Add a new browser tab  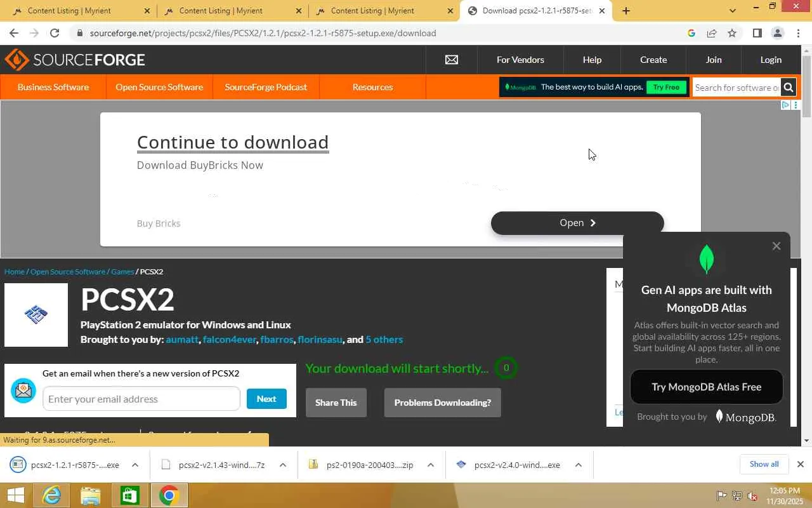coord(626,11)
